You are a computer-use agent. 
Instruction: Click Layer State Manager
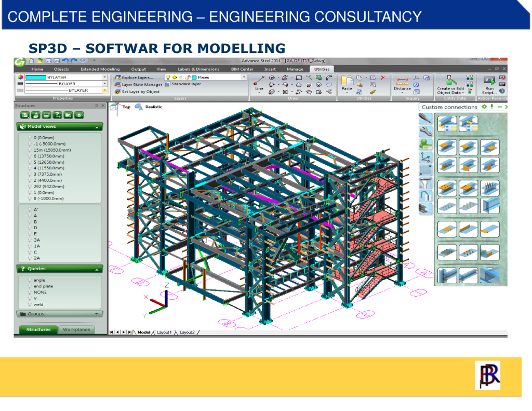click(x=138, y=85)
